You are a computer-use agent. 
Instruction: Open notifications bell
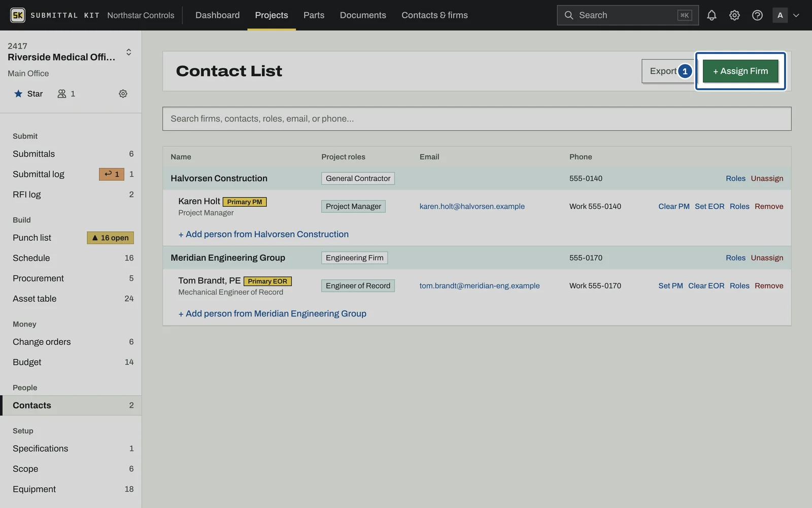712,15
